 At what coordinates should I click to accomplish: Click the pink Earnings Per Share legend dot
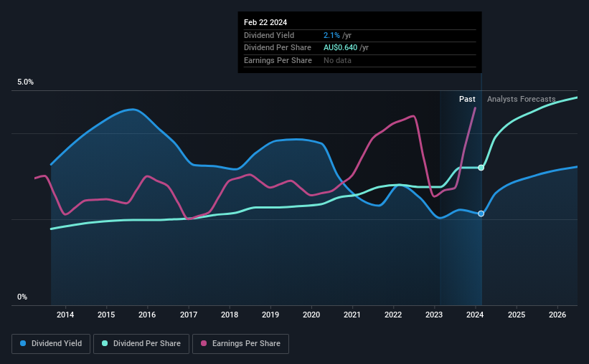click(x=204, y=343)
